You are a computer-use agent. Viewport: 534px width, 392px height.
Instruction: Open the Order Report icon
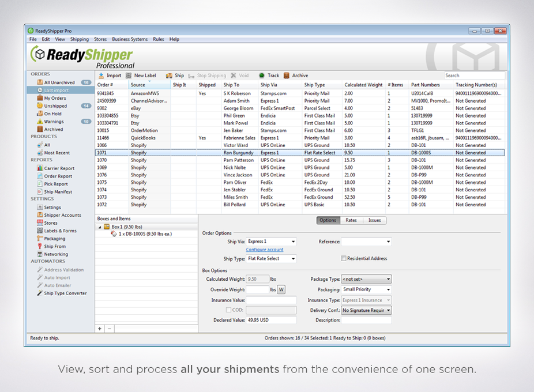40,176
